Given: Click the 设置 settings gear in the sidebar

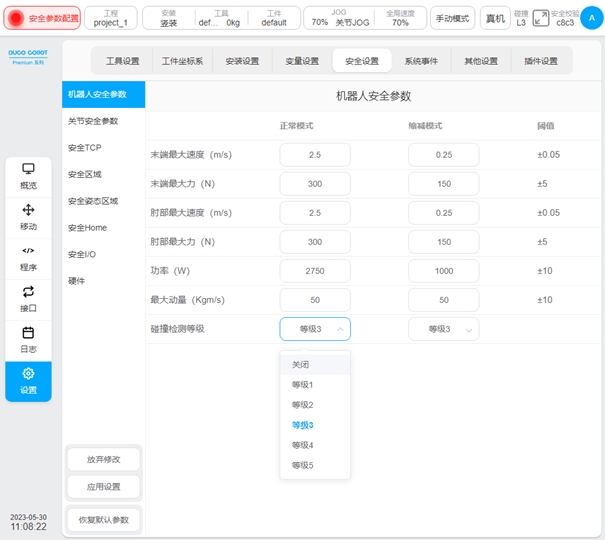Looking at the screenshot, I should 28,381.
